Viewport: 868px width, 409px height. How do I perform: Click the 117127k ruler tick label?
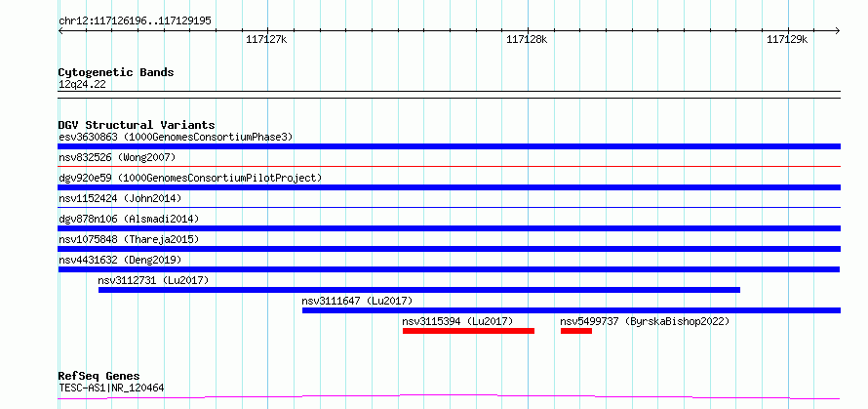pos(266,39)
